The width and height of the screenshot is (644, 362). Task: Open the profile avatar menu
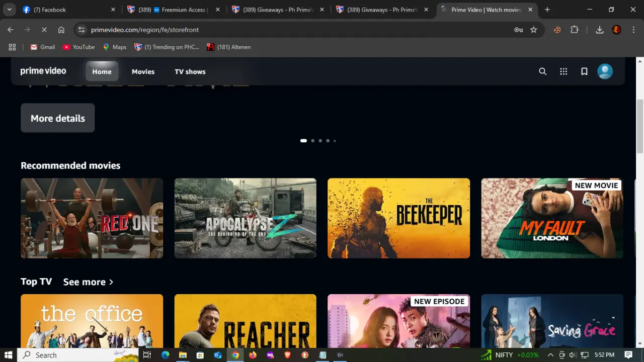[605, 71]
